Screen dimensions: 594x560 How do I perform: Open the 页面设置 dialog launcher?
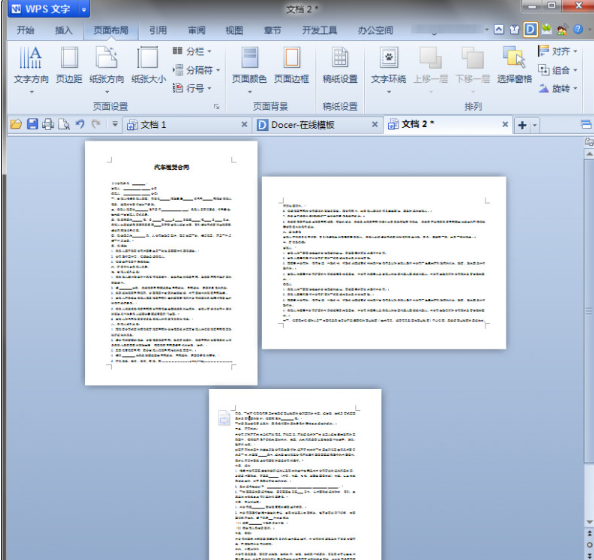pyautogui.click(x=217, y=106)
